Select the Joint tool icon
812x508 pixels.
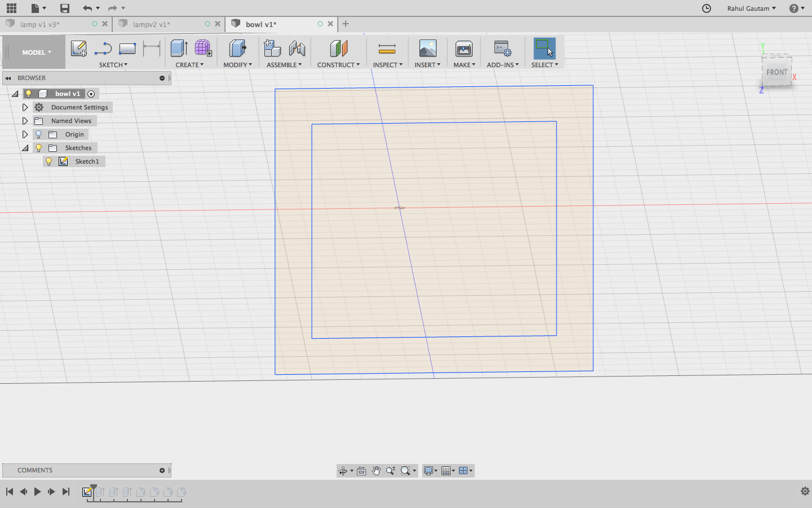tap(297, 49)
